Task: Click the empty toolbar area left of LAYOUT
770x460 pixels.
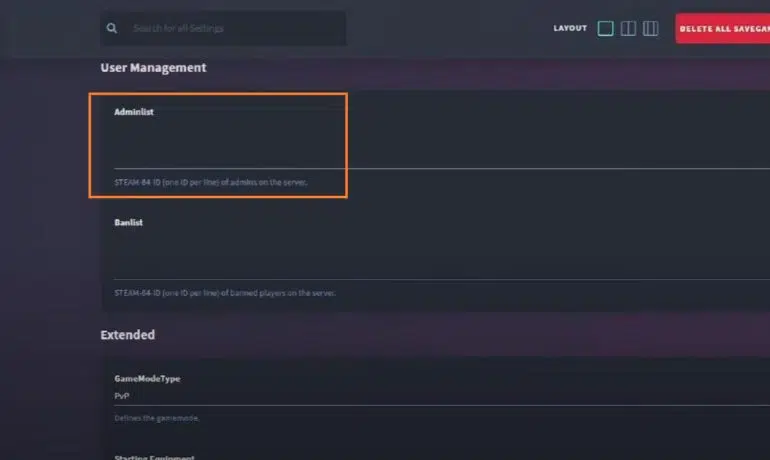Action: (x=449, y=28)
